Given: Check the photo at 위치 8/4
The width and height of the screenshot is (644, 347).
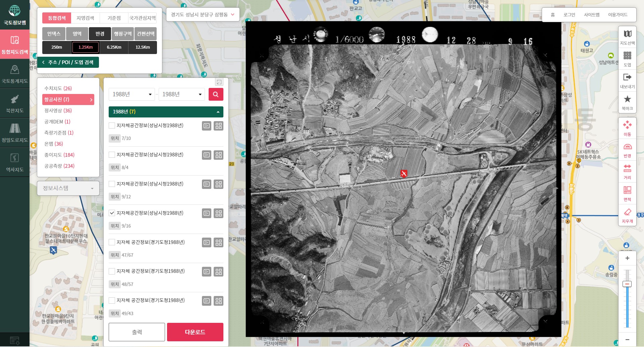Looking at the screenshot, I should point(112,155).
